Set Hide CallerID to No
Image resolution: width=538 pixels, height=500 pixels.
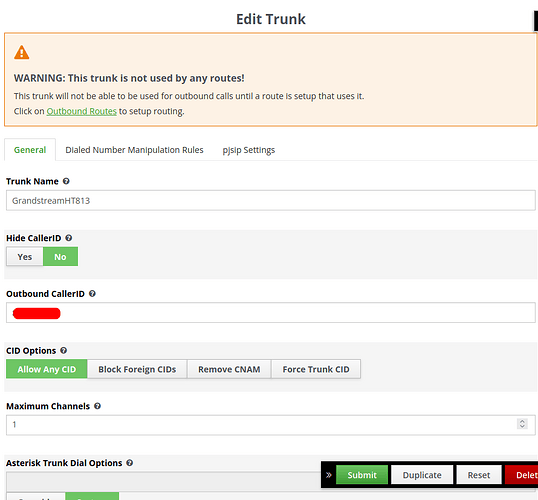tap(60, 257)
